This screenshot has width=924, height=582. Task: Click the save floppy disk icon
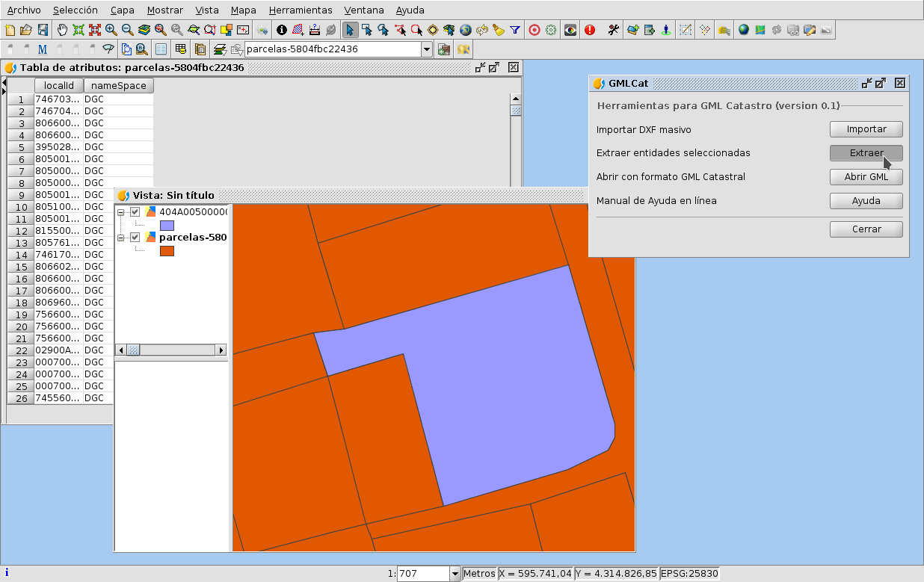point(43,30)
